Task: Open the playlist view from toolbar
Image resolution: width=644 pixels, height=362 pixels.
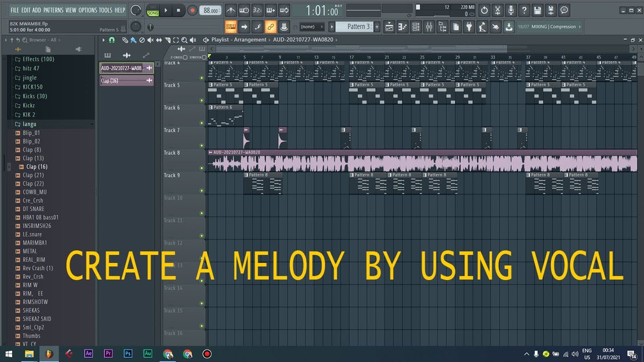Action: [389, 27]
